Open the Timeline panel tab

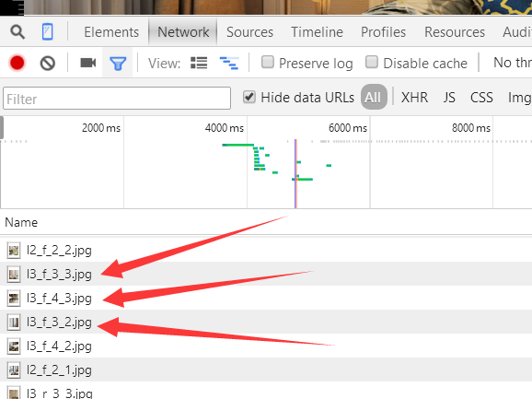point(317,32)
